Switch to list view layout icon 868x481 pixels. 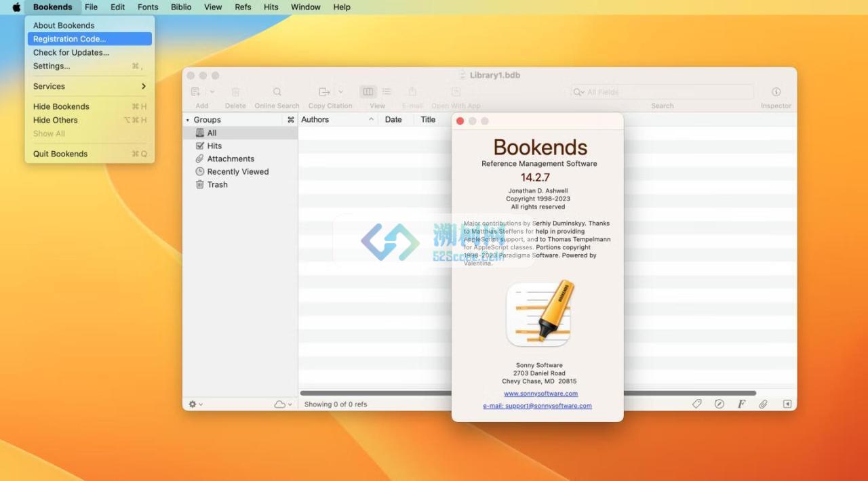point(387,91)
